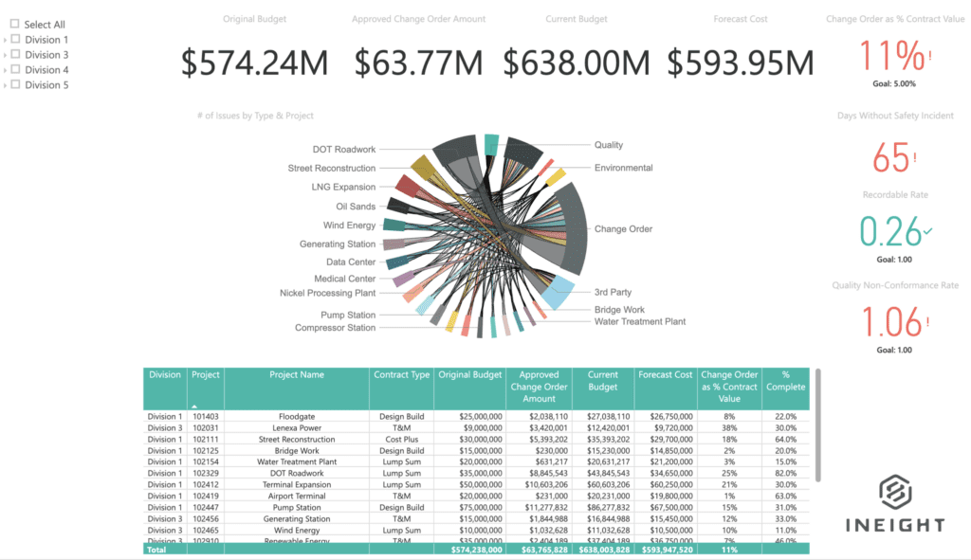
Task: Sort the table by % Complete column header
Action: (786, 380)
